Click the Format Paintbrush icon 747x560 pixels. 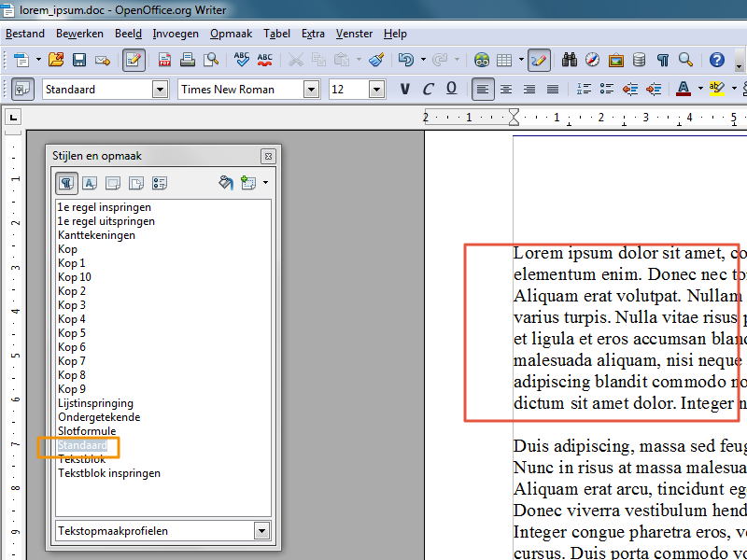(376, 60)
